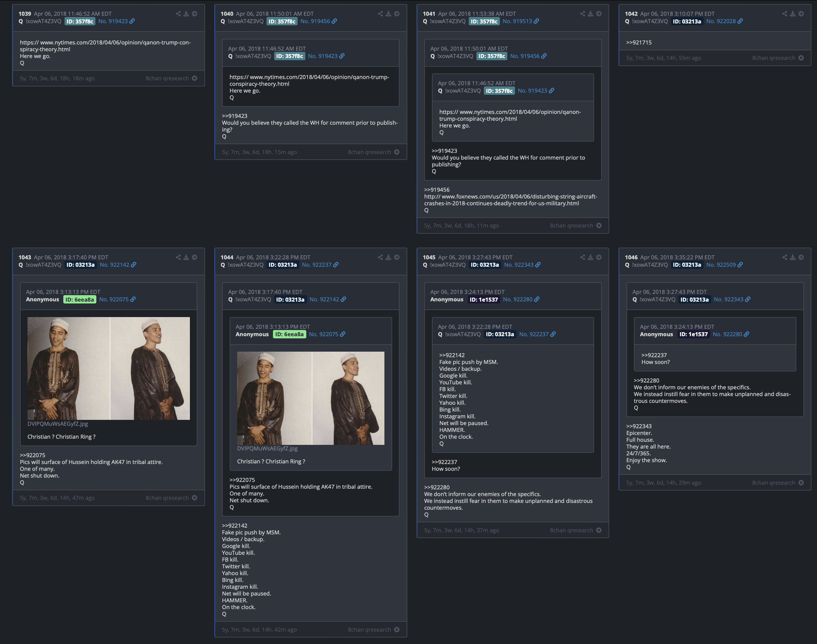
Task: Download post 1043
Action: pyautogui.click(x=186, y=257)
